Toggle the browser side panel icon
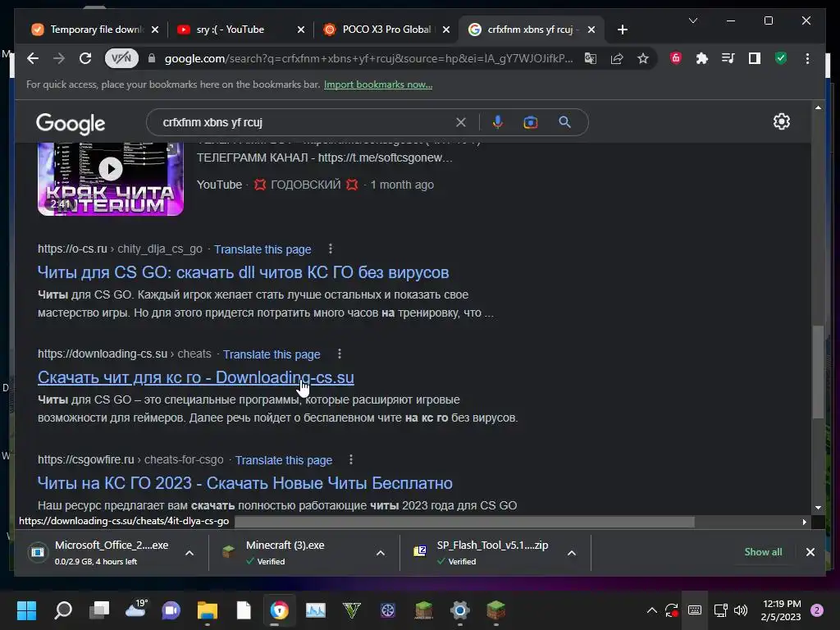840x630 pixels. [755, 58]
